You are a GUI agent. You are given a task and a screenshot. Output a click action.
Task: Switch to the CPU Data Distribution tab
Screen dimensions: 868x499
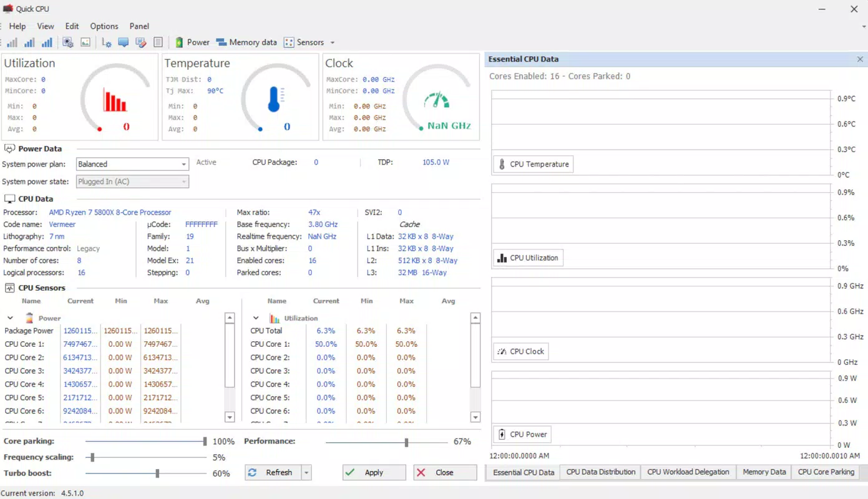pyautogui.click(x=601, y=472)
